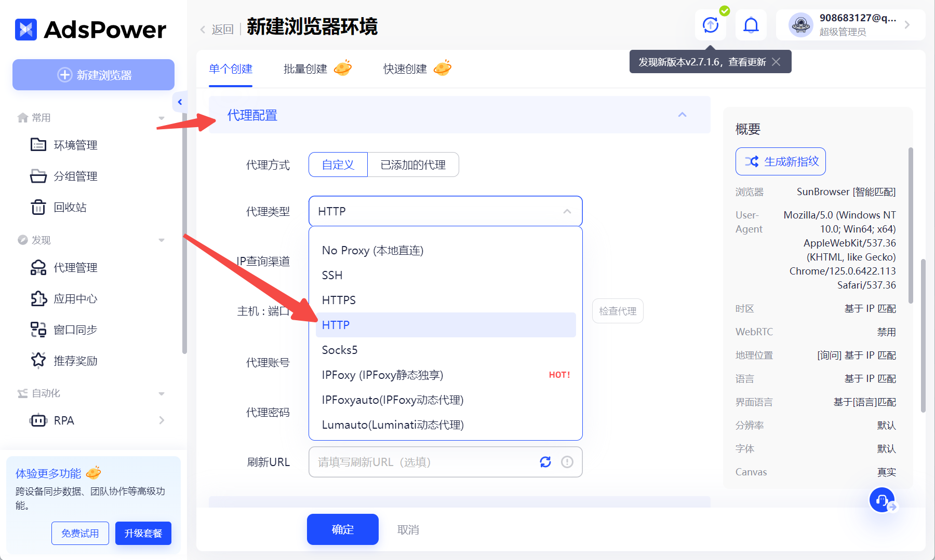Screen dimensions: 935x560
Task: Choose the Socks5 proxy type
Action: (x=446, y=350)
